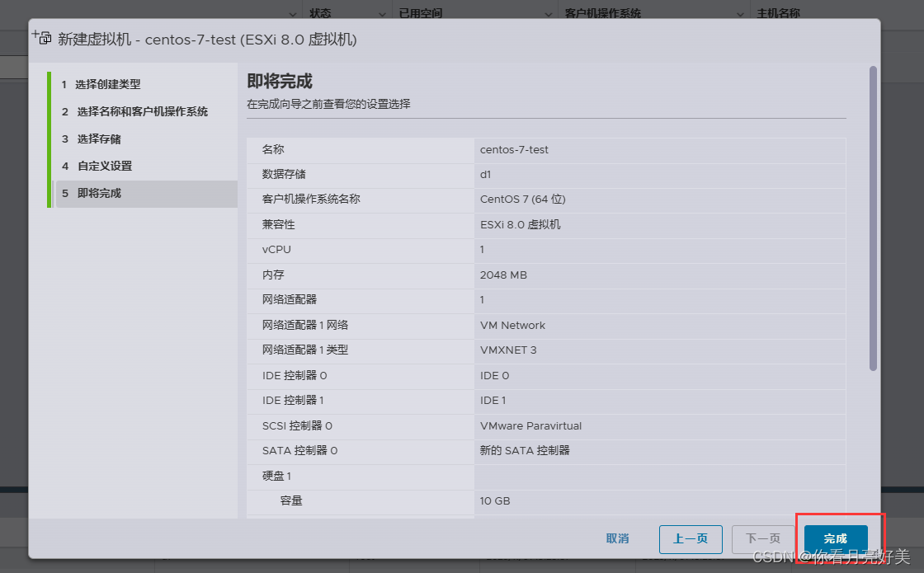This screenshot has height=573, width=924.
Task: Select the vCPU summary row
Action: coord(544,250)
